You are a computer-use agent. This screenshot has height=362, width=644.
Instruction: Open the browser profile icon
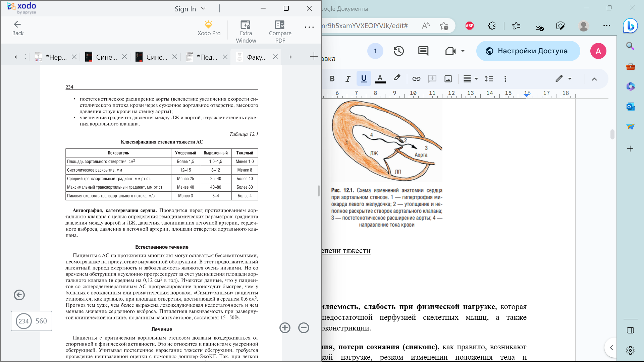tap(584, 26)
